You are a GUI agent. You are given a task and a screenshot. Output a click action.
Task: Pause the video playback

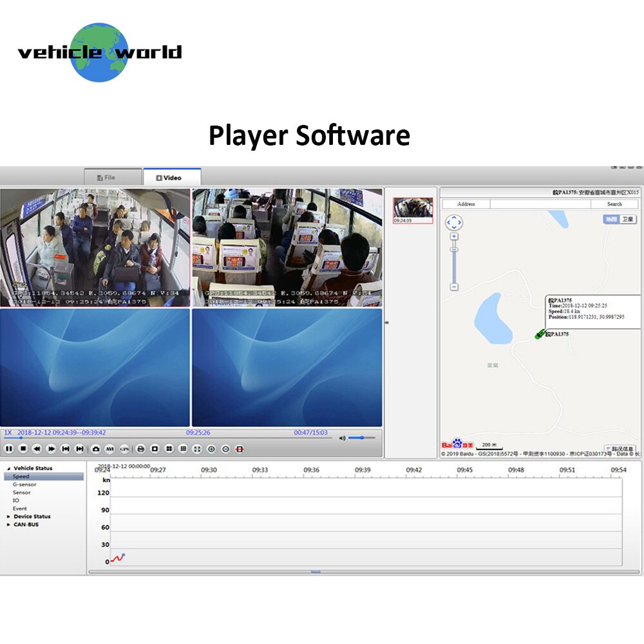pos(9,448)
